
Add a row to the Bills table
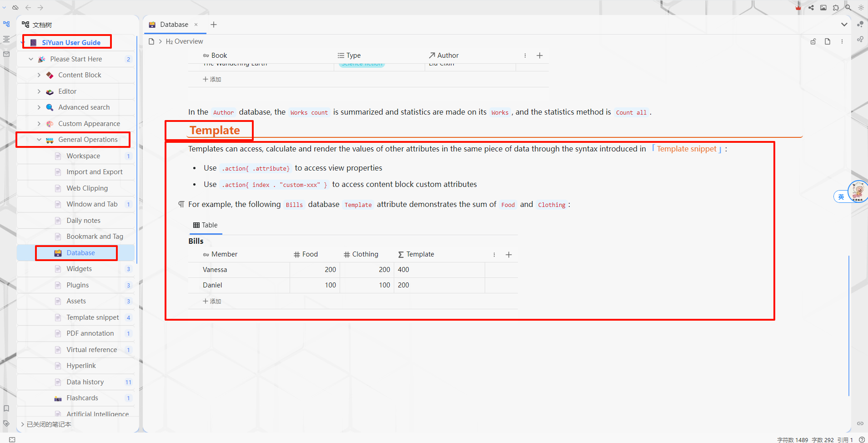tap(212, 301)
